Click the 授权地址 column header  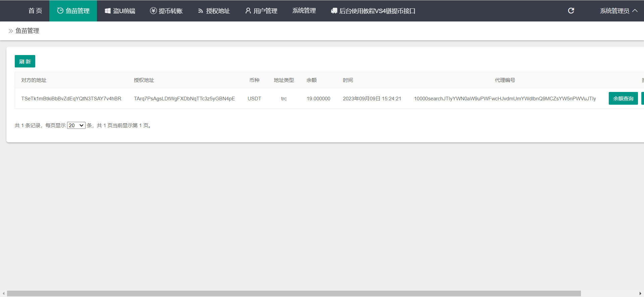click(144, 80)
